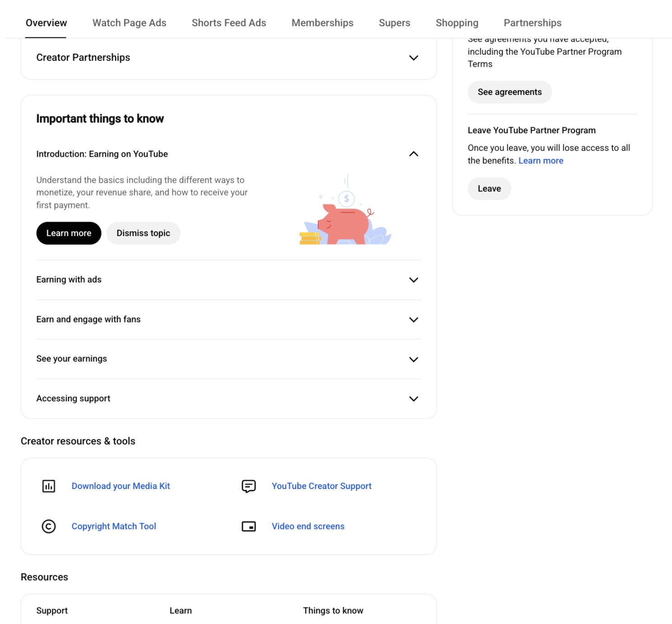Screen dimensions: 672x624
Task: Open the Shorts Feed Ads tab
Action: coord(229,23)
